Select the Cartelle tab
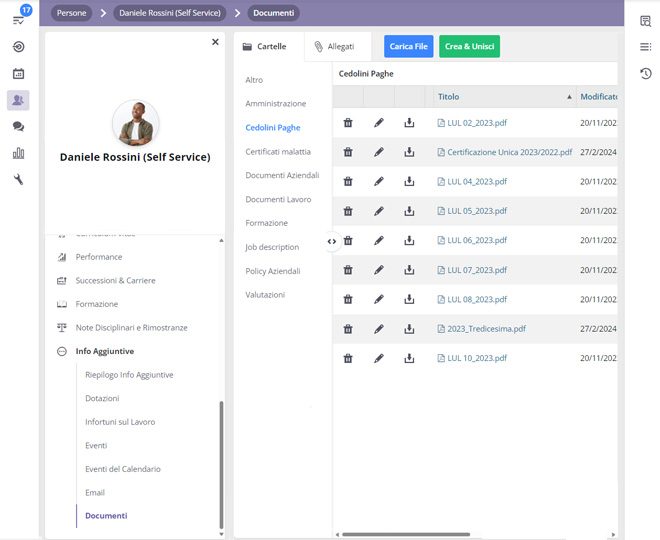The image size is (660, 540). coord(264,47)
